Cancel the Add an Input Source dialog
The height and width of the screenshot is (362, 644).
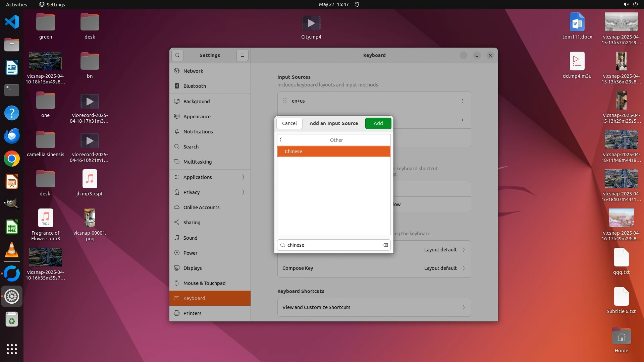pos(289,123)
